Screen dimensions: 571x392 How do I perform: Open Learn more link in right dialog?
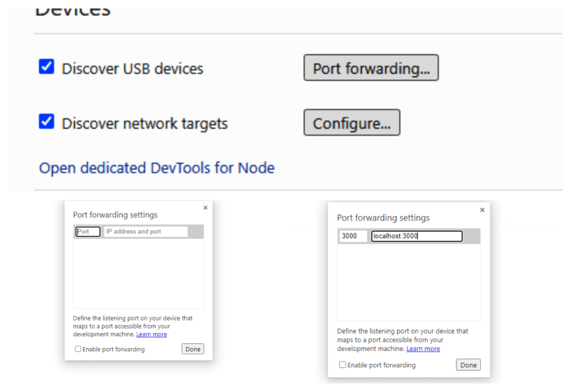click(423, 349)
